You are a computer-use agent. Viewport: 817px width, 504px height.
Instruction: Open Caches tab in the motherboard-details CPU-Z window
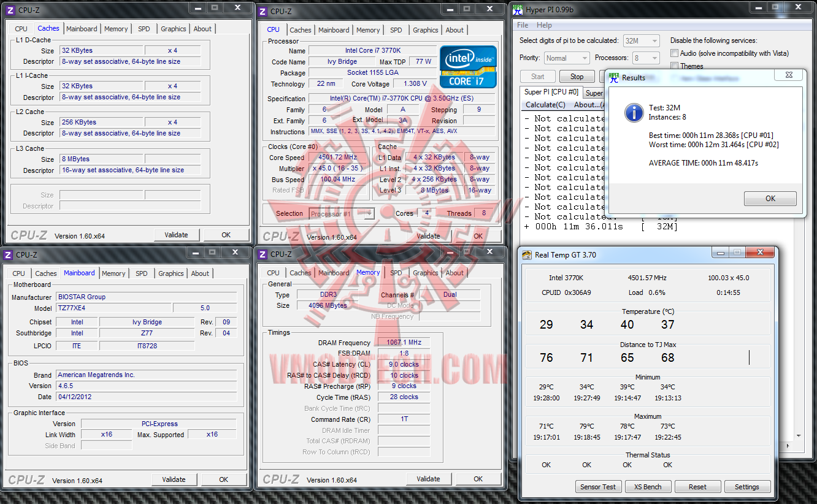point(46,273)
